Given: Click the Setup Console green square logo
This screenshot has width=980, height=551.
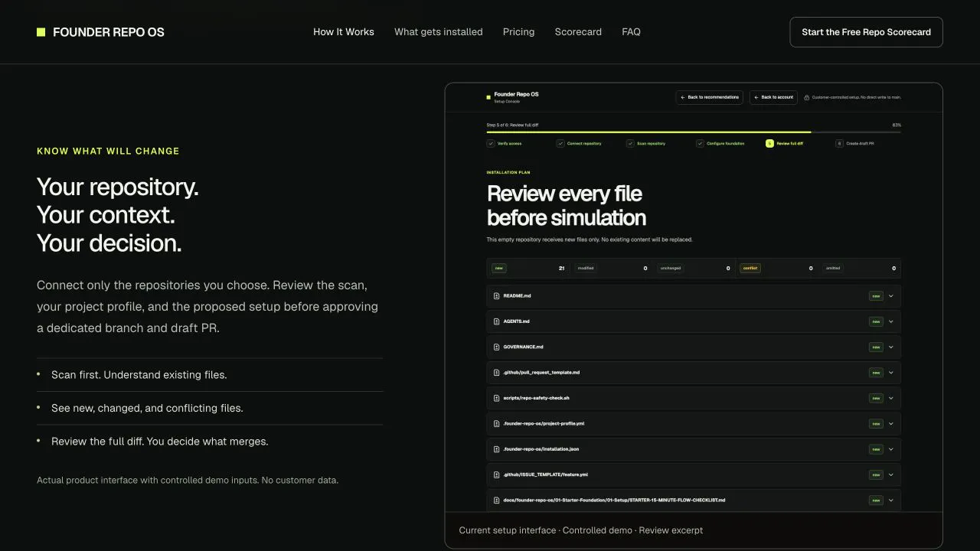Looking at the screenshot, I should coord(488,97).
